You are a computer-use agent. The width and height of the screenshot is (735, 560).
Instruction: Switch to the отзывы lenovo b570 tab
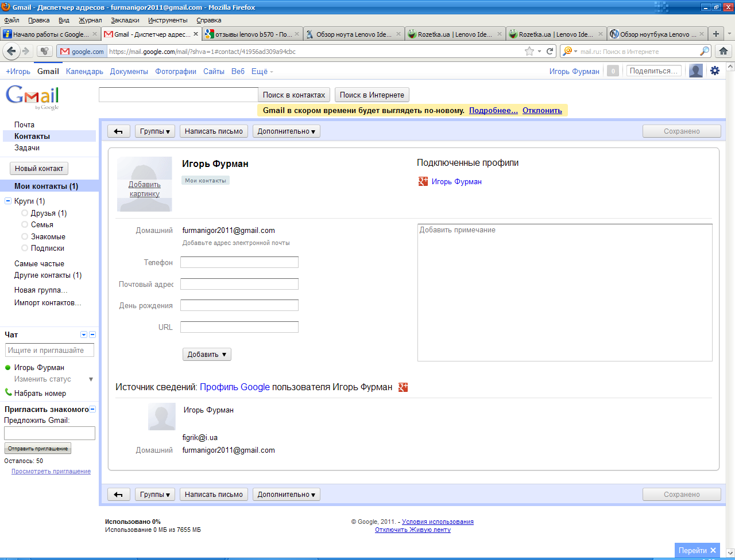pyautogui.click(x=253, y=34)
